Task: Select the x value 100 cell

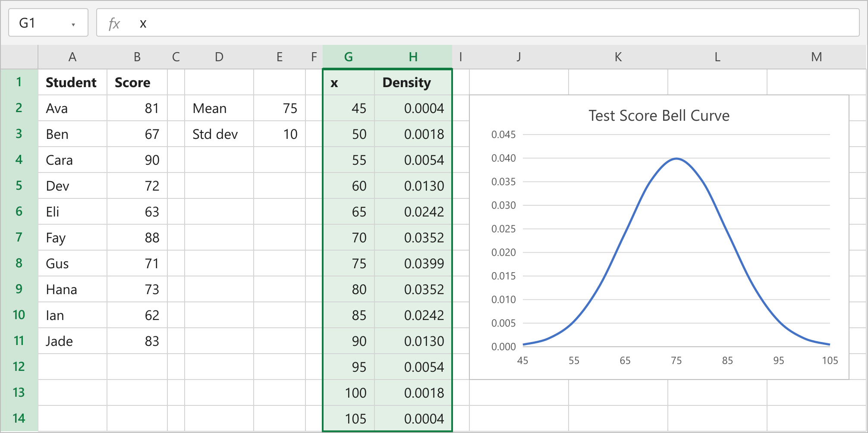Action: 349,392
